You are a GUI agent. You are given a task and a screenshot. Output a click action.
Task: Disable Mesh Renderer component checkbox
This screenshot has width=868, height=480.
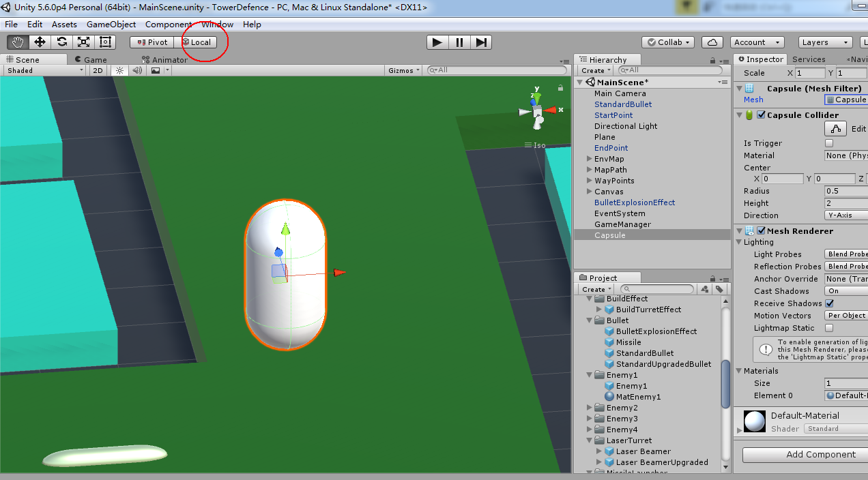pos(761,230)
